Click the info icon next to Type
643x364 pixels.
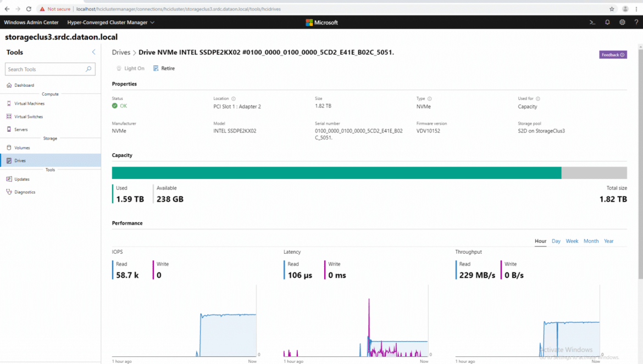coord(429,99)
